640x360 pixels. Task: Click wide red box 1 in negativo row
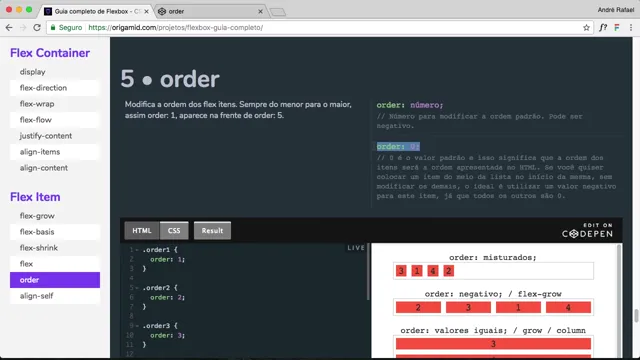pos(518,307)
